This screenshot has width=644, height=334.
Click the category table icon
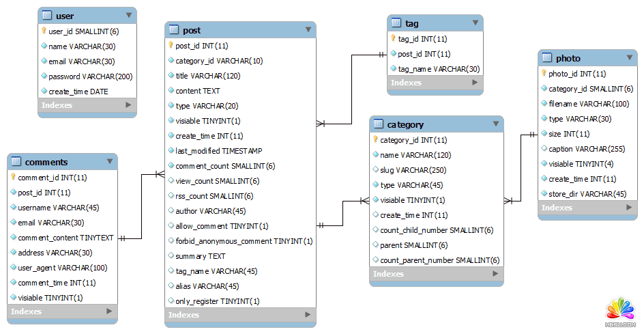(x=379, y=124)
